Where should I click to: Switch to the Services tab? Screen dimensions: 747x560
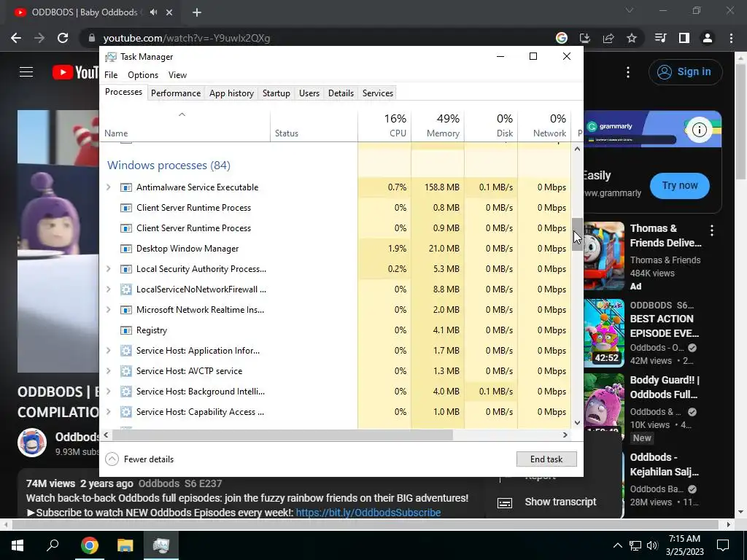378,93
